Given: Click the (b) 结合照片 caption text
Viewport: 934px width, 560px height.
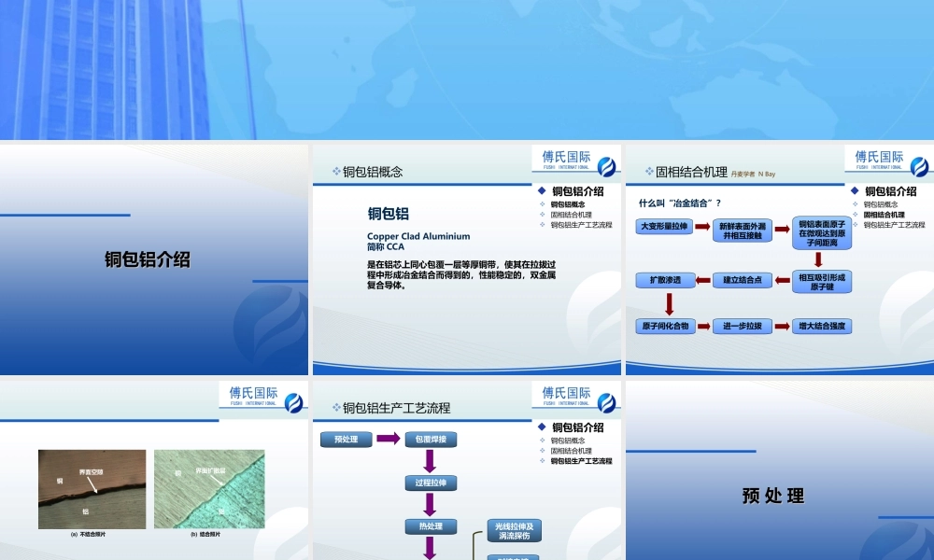Looking at the screenshot, I should click(205, 535).
